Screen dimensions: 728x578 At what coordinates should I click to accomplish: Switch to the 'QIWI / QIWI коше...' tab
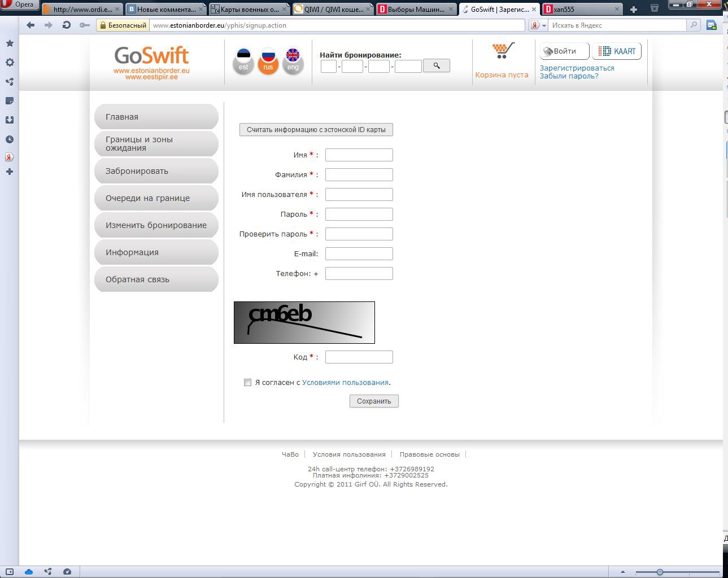(334, 10)
